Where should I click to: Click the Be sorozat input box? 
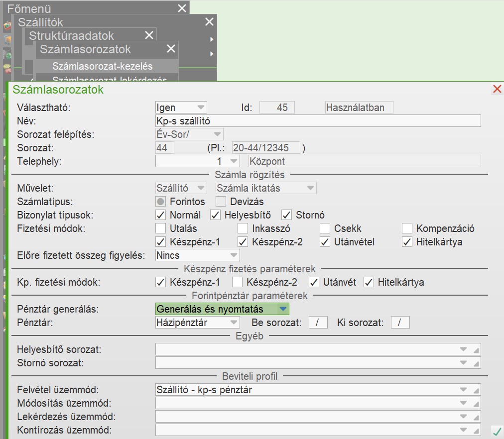pos(318,323)
